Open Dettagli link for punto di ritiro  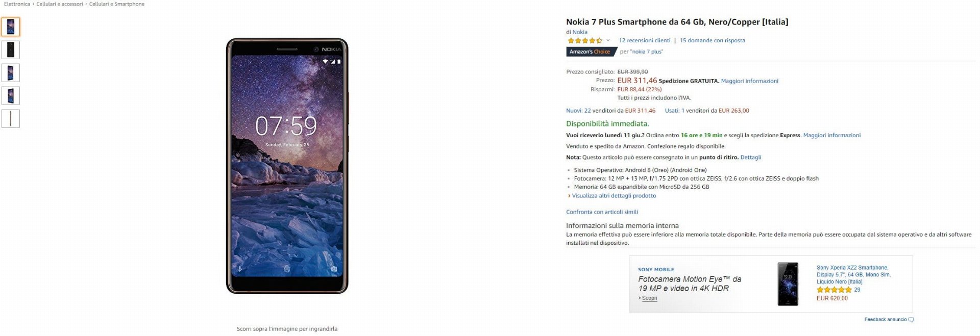pos(750,158)
